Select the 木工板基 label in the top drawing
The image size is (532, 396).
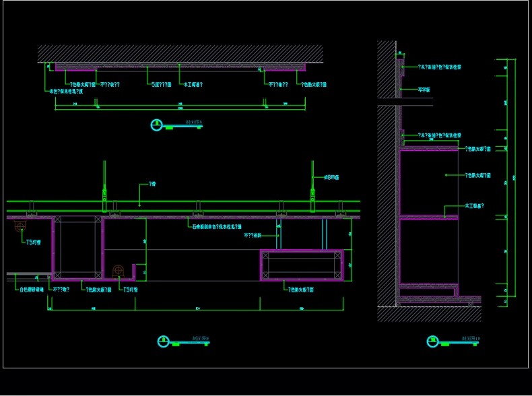pos(193,85)
